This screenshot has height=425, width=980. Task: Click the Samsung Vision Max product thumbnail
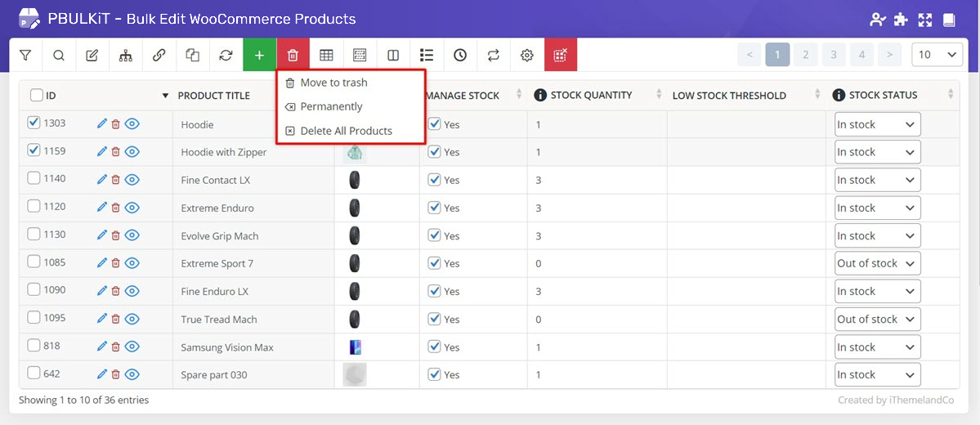click(x=354, y=347)
